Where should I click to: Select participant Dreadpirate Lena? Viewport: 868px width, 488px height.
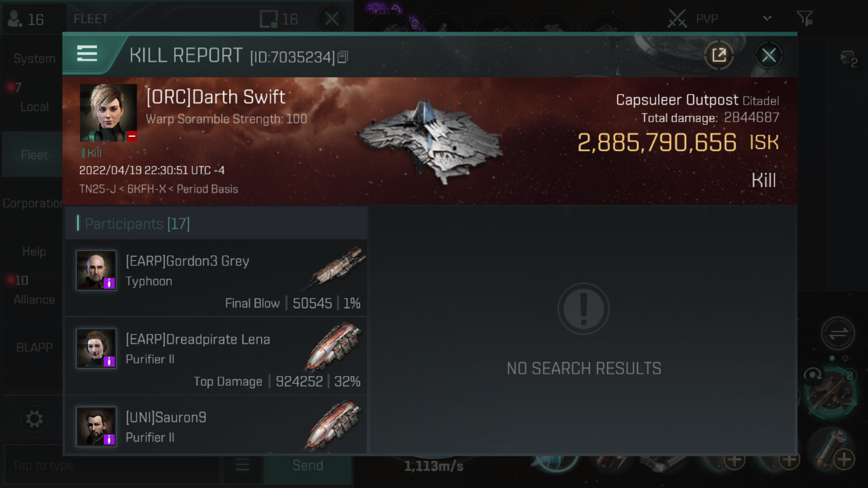(216, 356)
